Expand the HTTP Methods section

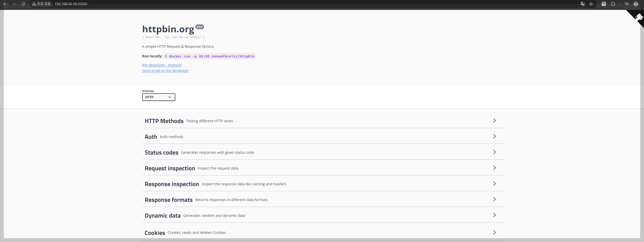[323, 121]
